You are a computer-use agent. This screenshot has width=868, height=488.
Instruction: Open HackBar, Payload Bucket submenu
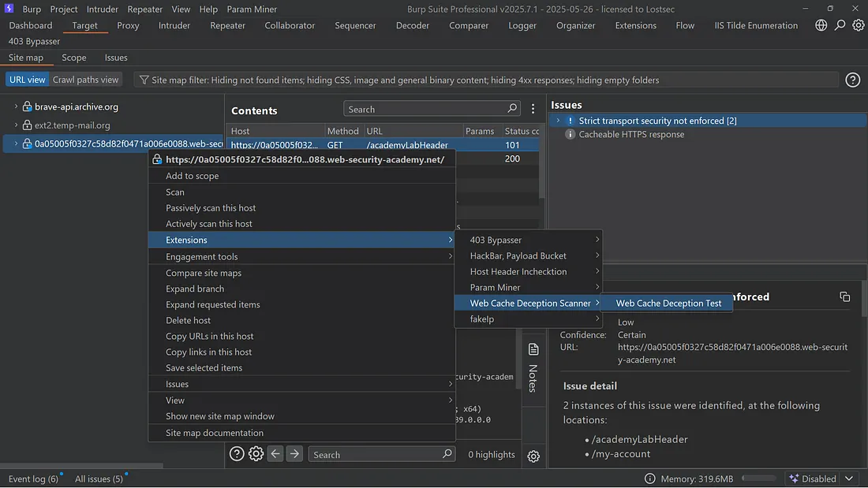point(529,255)
